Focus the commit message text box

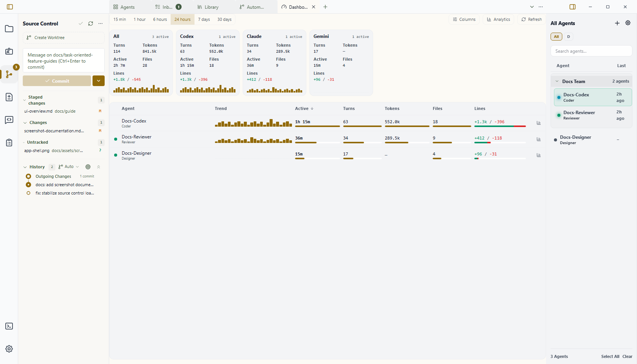(x=64, y=61)
